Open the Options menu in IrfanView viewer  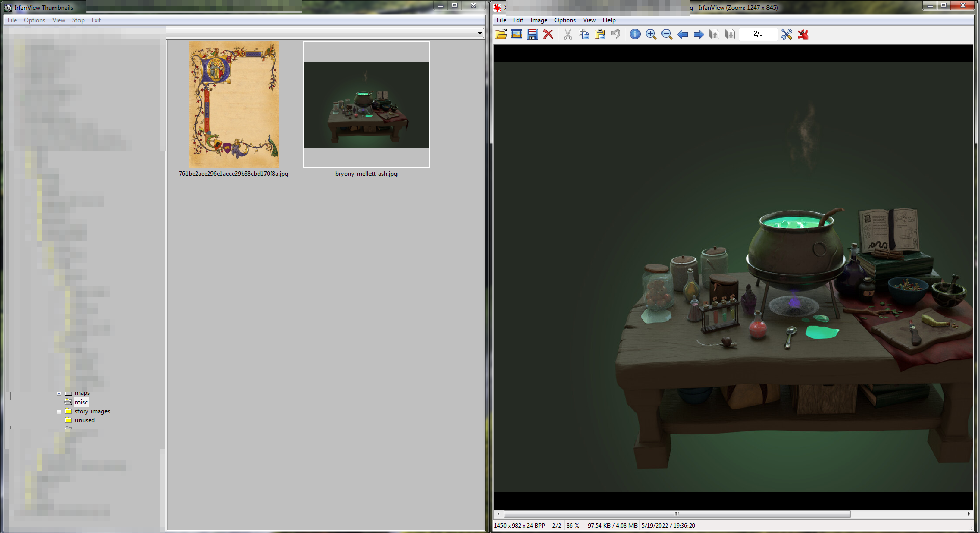(x=565, y=20)
